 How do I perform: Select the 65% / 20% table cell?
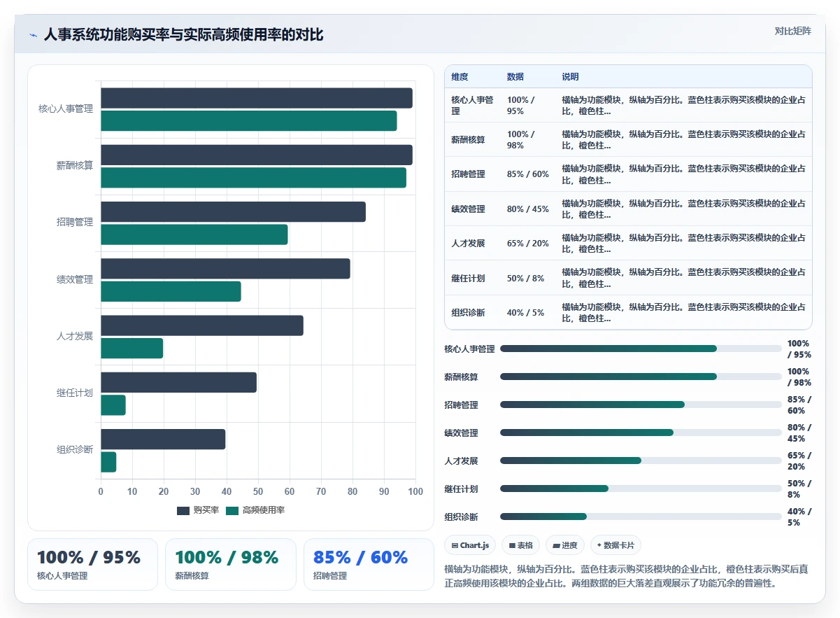point(528,244)
